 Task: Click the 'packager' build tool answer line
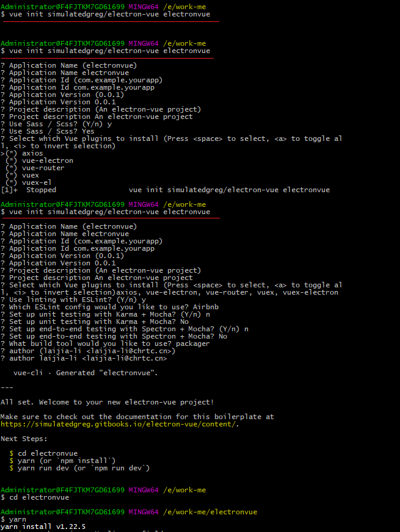(x=105, y=343)
